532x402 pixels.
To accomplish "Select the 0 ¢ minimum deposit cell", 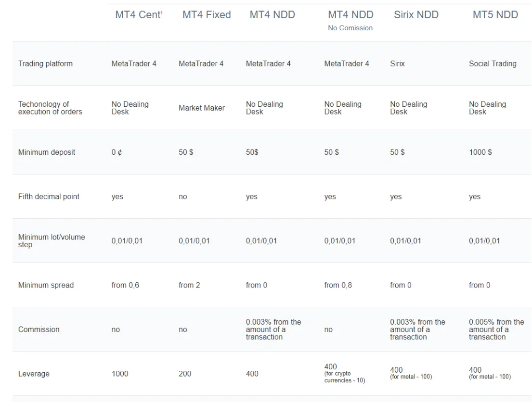I will (117, 152).
